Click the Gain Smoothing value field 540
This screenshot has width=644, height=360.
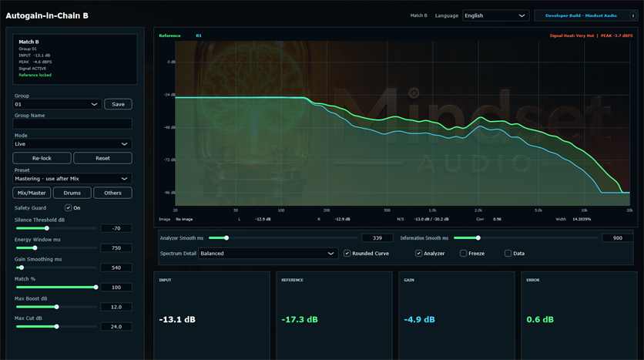click(x=116, y=268)
